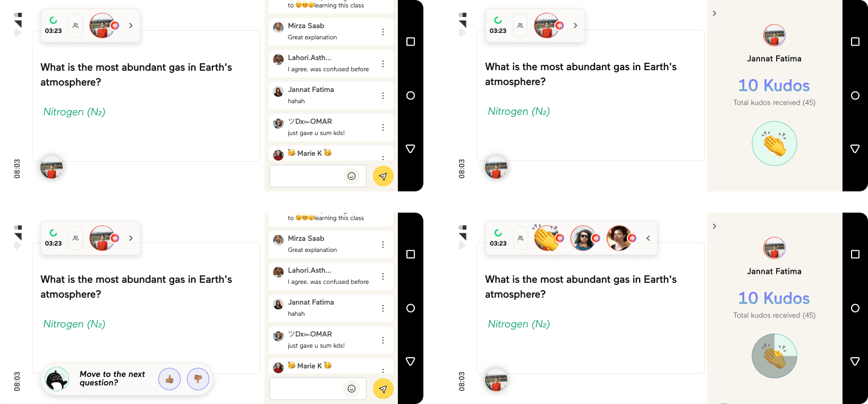Tap Android recent apps square top-right screen
This screenshot has height=404, width=868.
855,41
